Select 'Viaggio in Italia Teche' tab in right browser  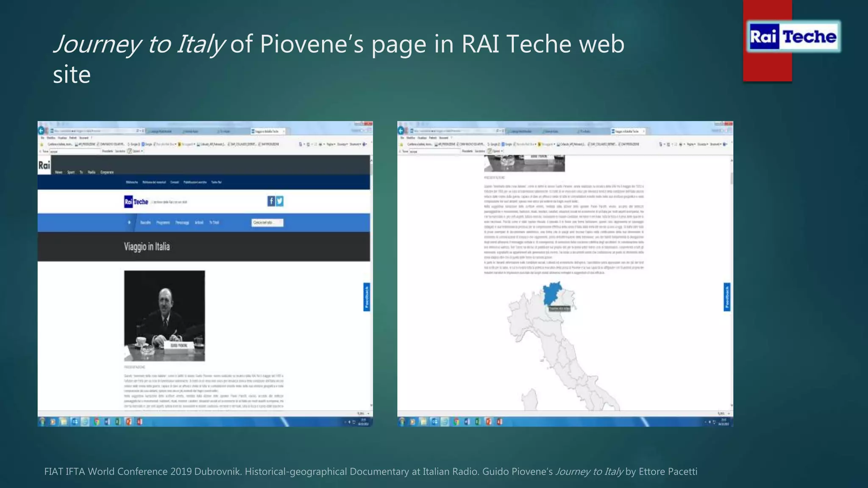[628, 132]
